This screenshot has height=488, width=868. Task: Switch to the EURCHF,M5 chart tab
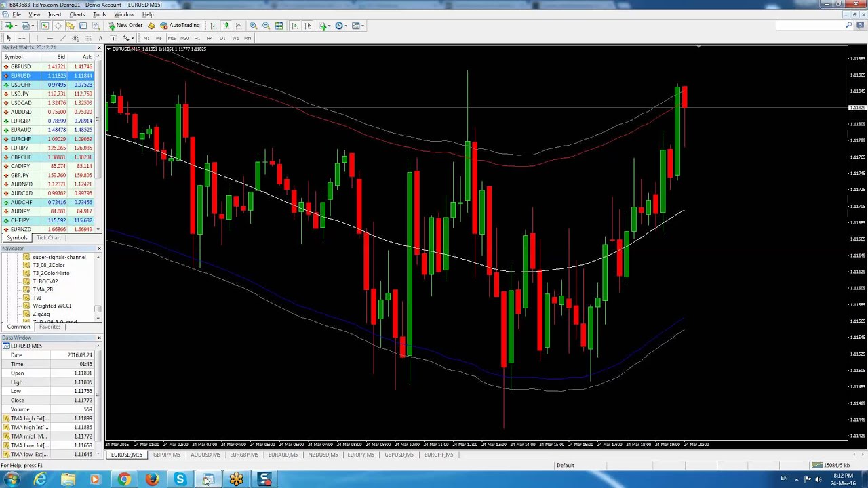(439, 455)
